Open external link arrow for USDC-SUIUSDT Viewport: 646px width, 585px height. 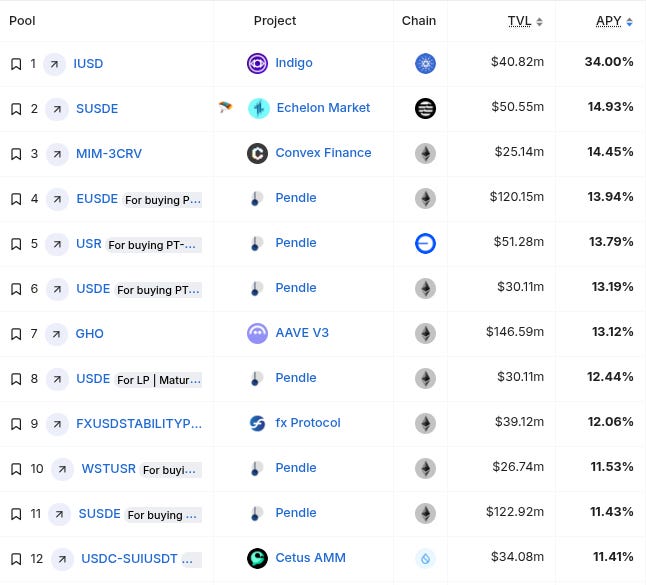click(62, 559)
